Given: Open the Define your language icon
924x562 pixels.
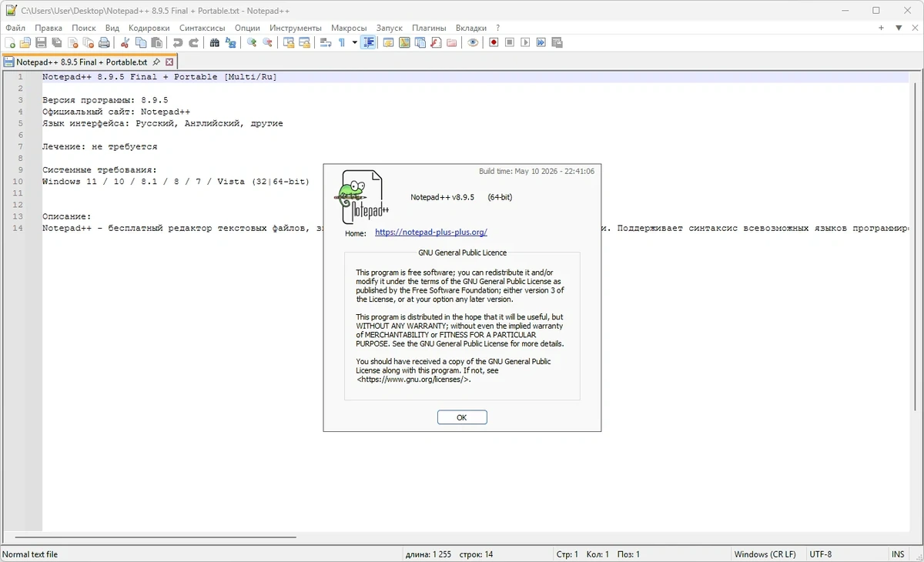Looking at the screenshot, I should [388, 42].
